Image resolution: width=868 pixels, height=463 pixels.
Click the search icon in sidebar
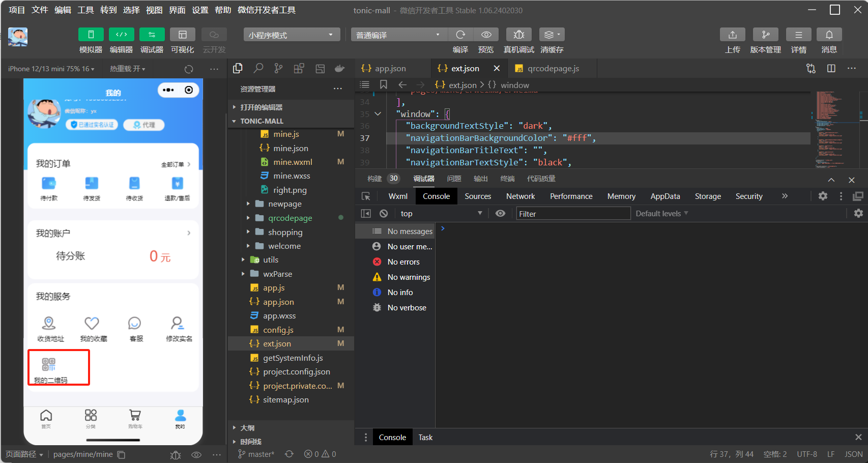pyautogui.click(x=258, y=68)
